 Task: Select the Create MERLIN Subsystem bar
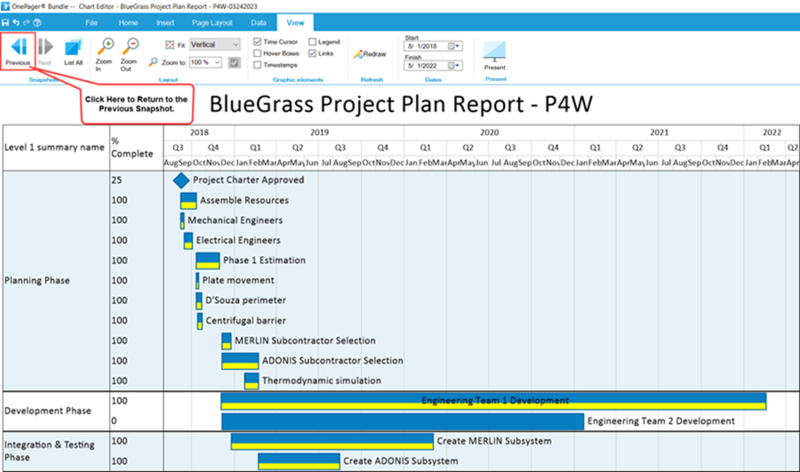click(332, 441)
